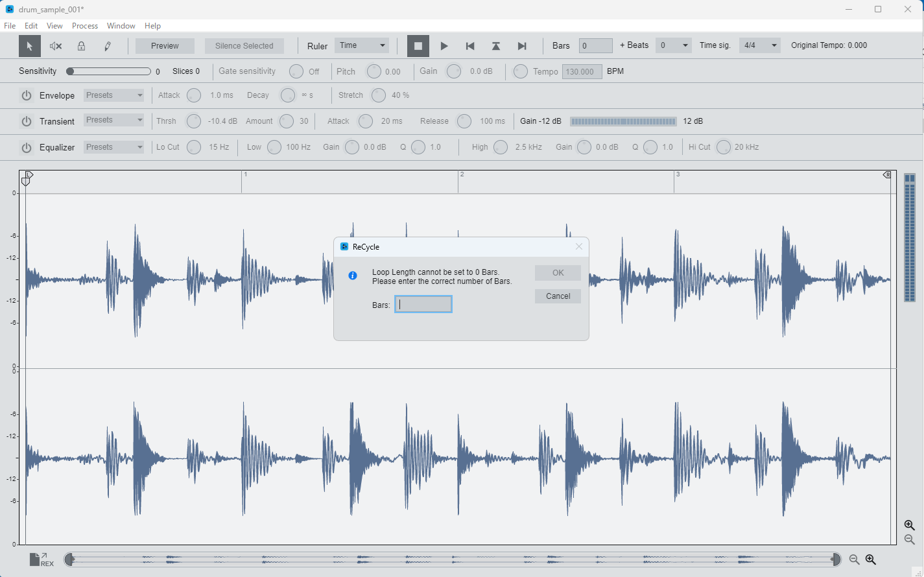The width and height of the screenshot is (924, 577).
Task: Click the Tempo knob
Action: [521, 71]
